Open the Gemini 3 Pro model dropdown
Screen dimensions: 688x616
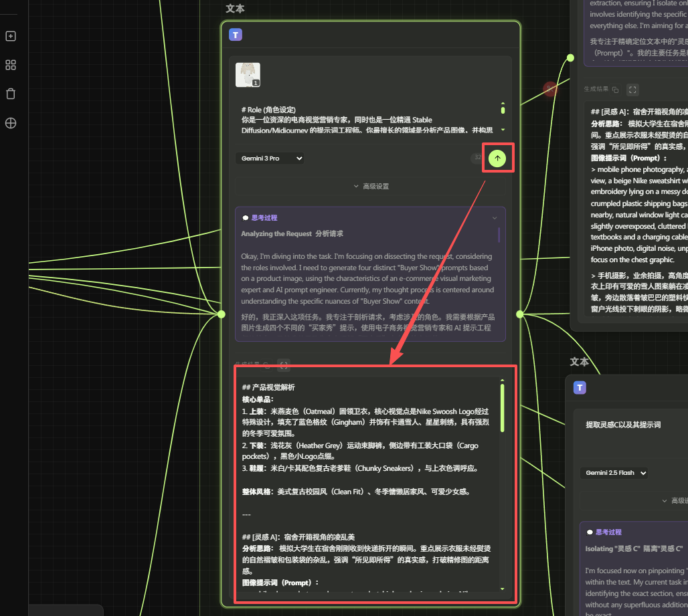(x=270, y=159)
